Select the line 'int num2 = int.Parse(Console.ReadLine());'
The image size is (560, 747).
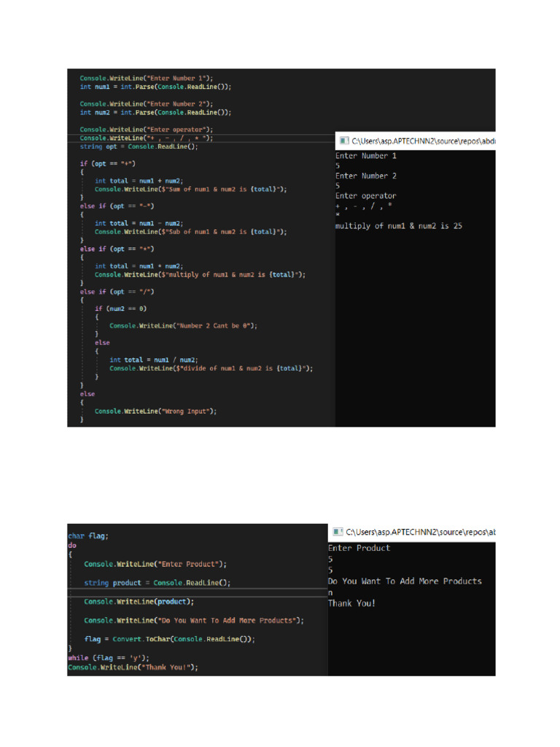pyautogui.click(x=155, y=112)
